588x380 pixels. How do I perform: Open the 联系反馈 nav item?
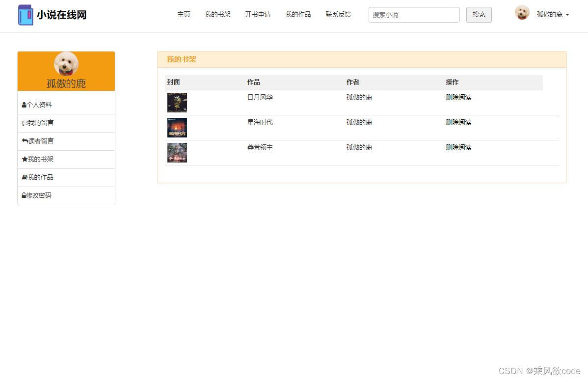(338, 14)
